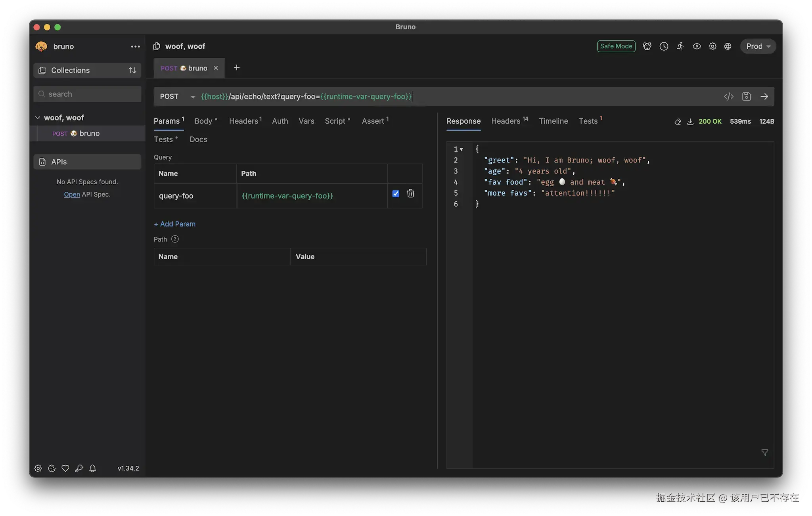
Task: Click the Open API Spec link
Action: pos(72,194)
